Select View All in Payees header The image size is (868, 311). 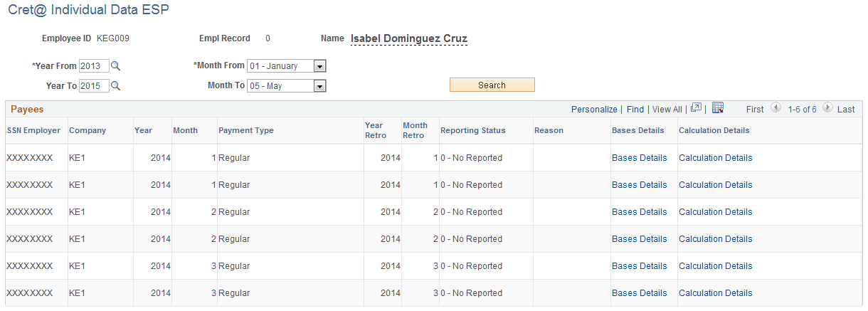[667, 110]
